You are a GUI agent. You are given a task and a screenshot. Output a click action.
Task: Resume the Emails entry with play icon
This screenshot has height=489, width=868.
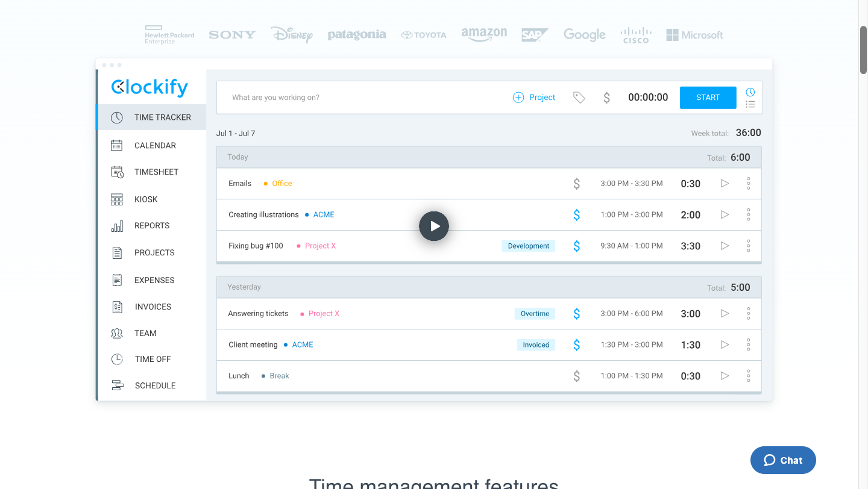[725, 183]
